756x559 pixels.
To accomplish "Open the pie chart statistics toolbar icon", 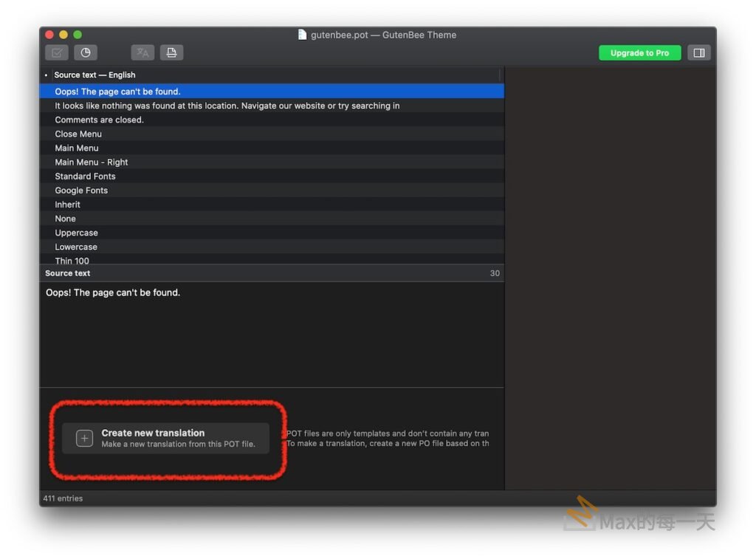I will 86,52.
